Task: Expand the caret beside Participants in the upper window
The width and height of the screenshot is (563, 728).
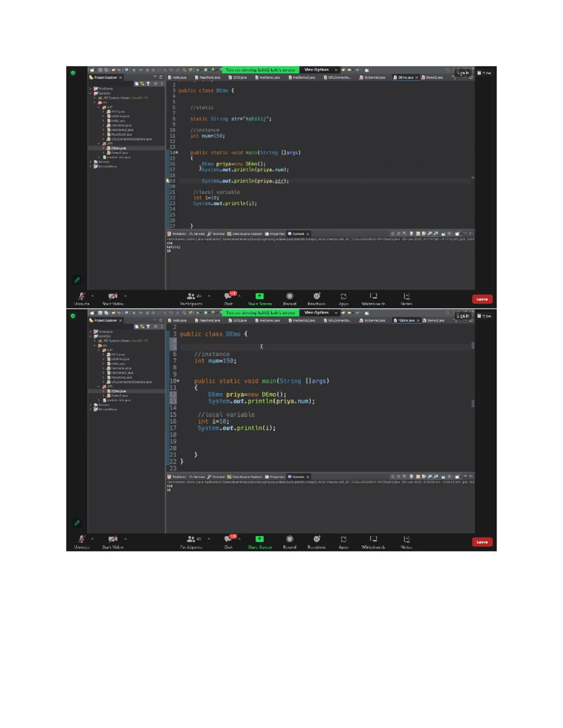Action: tap(209, 296)
